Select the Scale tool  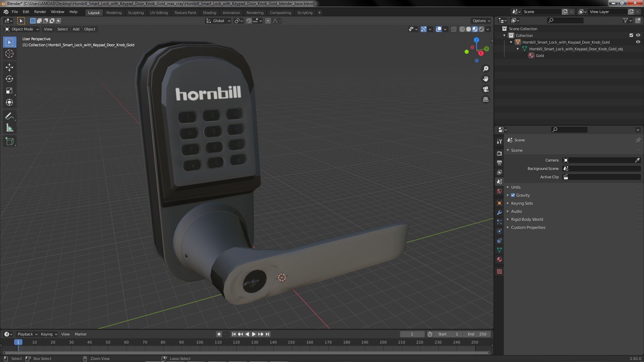point(9,91)
